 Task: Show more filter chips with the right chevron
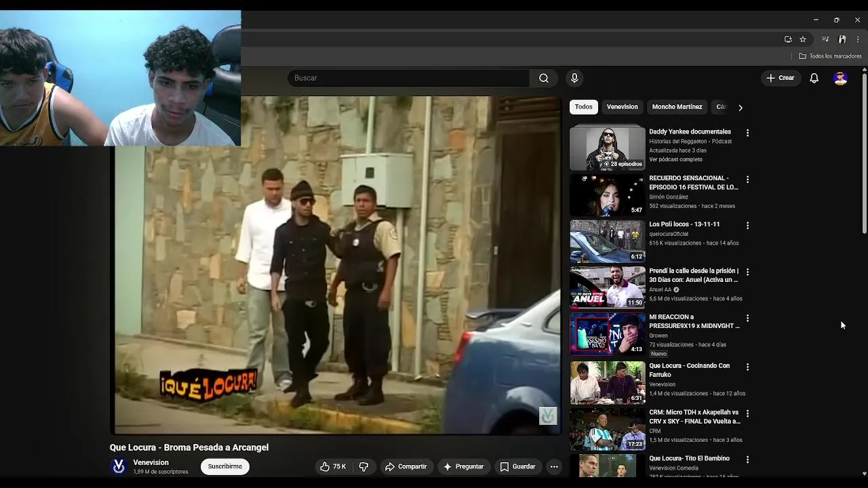[741, 107]
